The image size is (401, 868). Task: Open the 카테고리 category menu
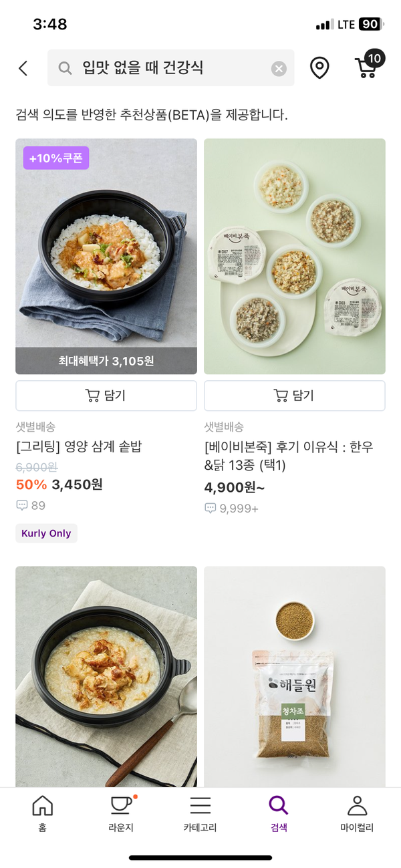point(200,813)
